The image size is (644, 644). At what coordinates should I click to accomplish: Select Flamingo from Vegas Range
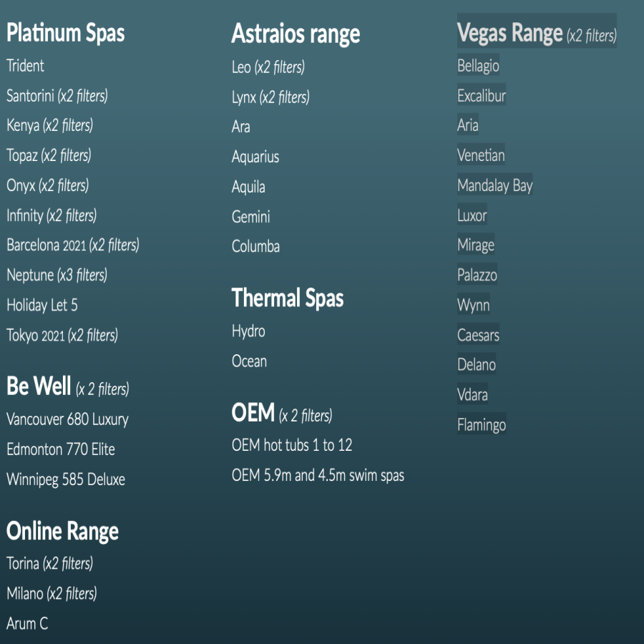coord(482,425)
